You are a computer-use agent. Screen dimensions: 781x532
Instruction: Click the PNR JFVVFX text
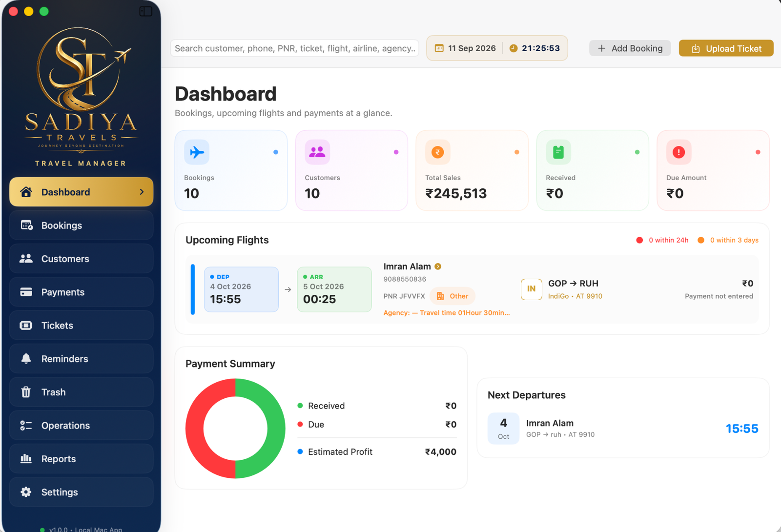[404, 296]
